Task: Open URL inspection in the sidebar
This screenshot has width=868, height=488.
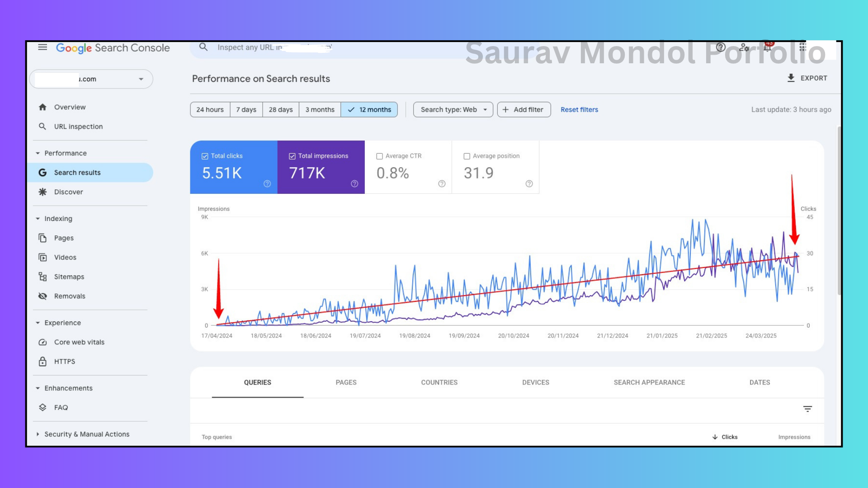Action: pos(78,127)
